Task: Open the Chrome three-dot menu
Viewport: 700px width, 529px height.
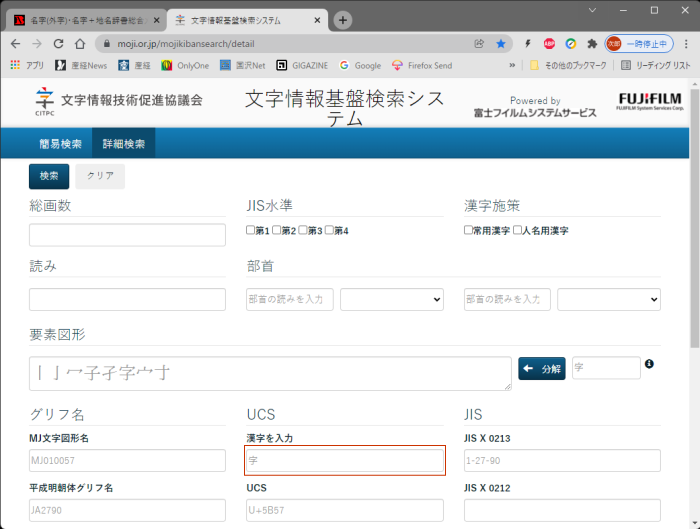Action: (686, 44)
